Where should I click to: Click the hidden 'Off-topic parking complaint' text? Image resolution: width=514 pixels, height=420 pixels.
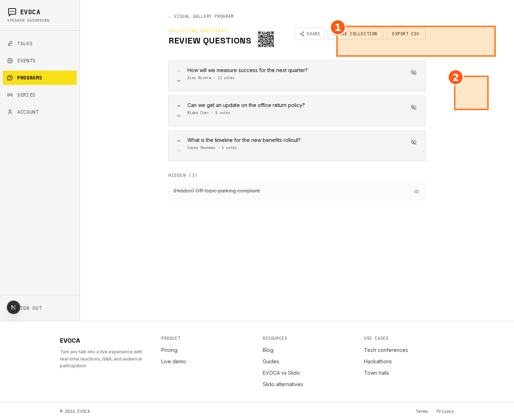[x=217, y=191]
